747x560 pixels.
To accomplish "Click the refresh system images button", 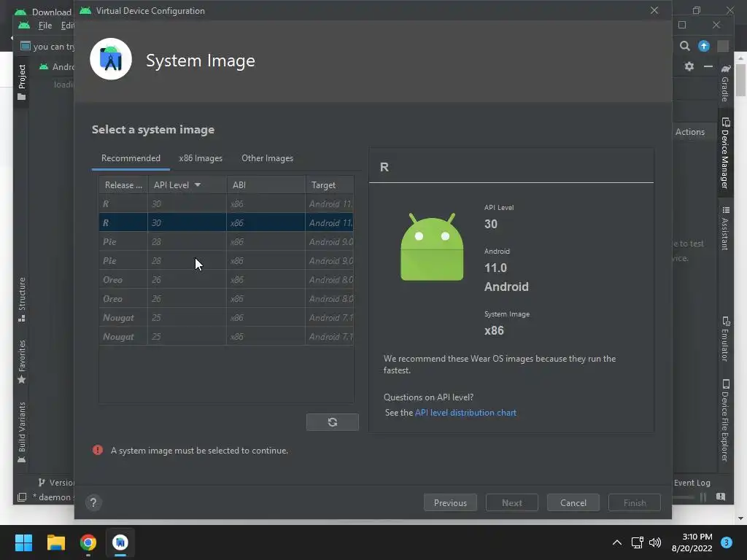I will pos(332,422).
